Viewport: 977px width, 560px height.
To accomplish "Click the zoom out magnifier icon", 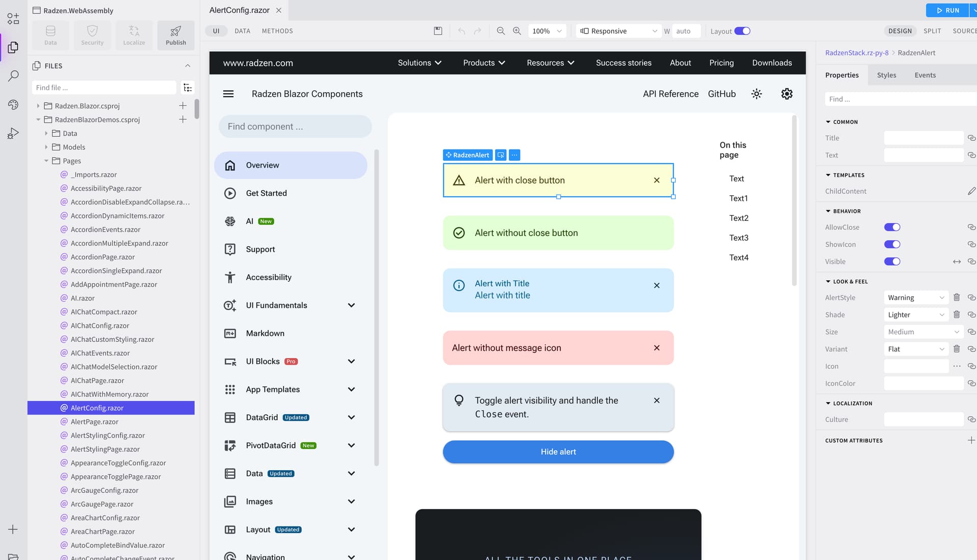I will tap(501, 31).
